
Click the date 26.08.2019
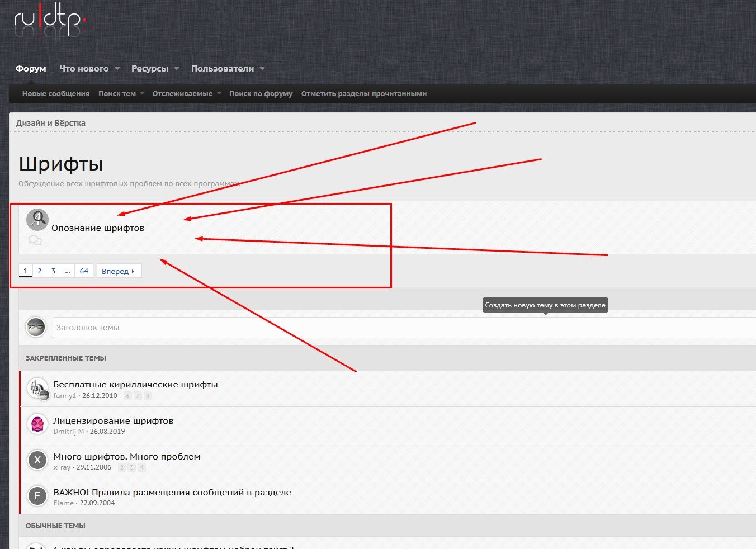point(107,432)
